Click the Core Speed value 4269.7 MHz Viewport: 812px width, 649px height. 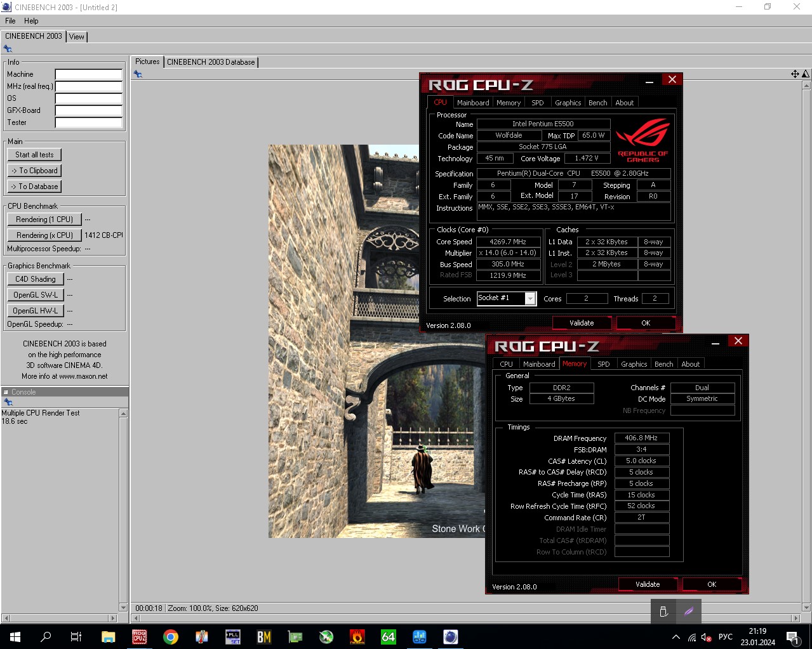[x=508, y=242]
